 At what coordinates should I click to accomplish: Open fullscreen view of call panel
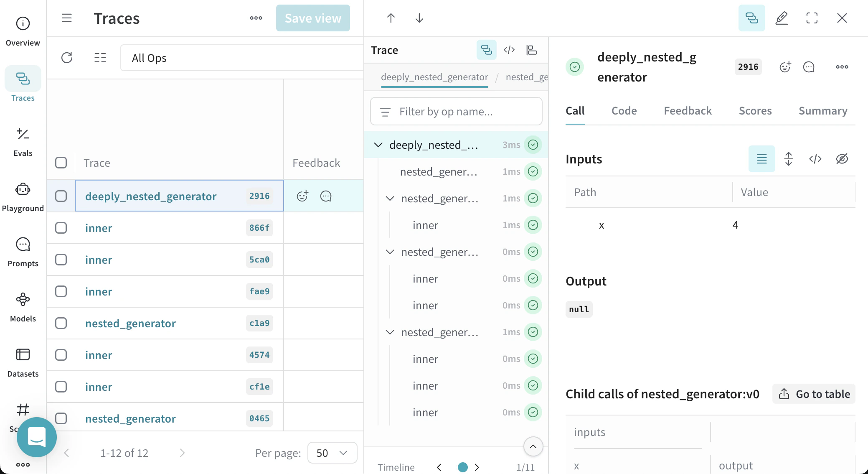point(812,18)
